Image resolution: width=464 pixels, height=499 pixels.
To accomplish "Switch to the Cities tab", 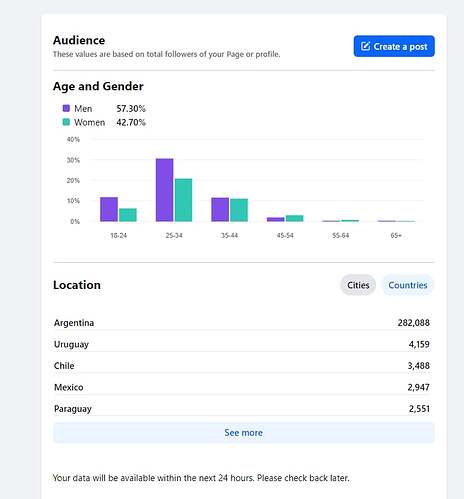I will click(358, 285).
